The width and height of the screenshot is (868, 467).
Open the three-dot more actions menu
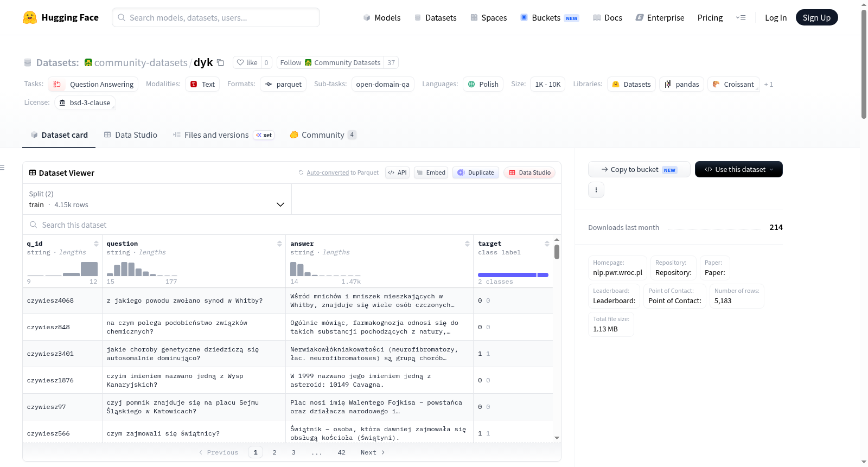click(596, 190)
